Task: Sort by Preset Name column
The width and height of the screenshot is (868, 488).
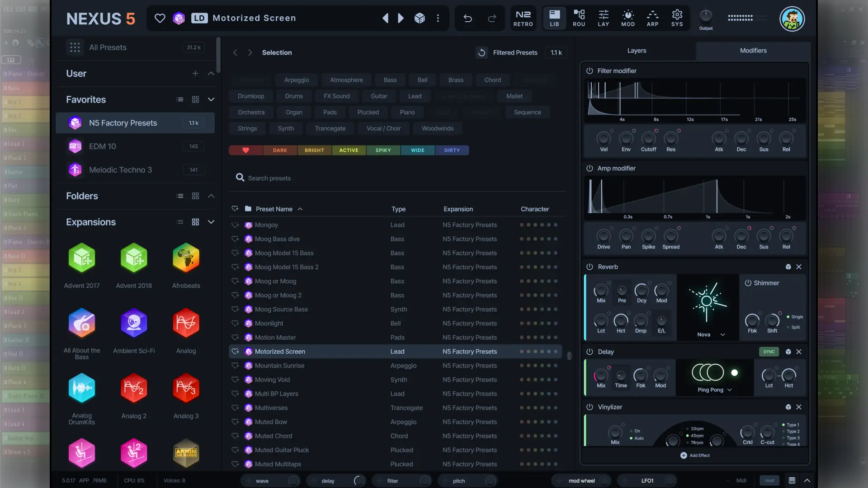Action: click(x=279, y=209)
